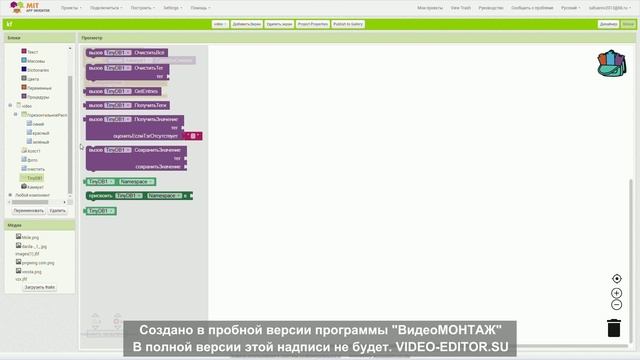Click the красный button component icon

[x=29, y=132]
